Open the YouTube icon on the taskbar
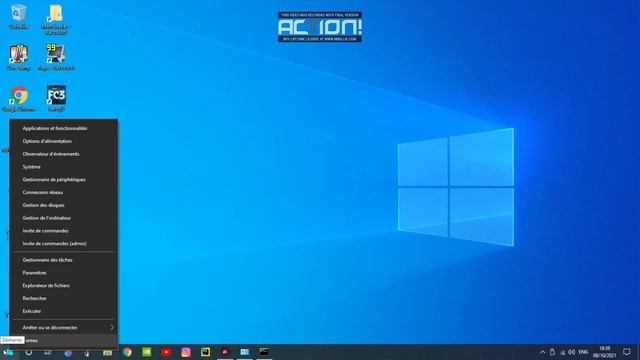 pyautogui.click(x=166, y=352)
